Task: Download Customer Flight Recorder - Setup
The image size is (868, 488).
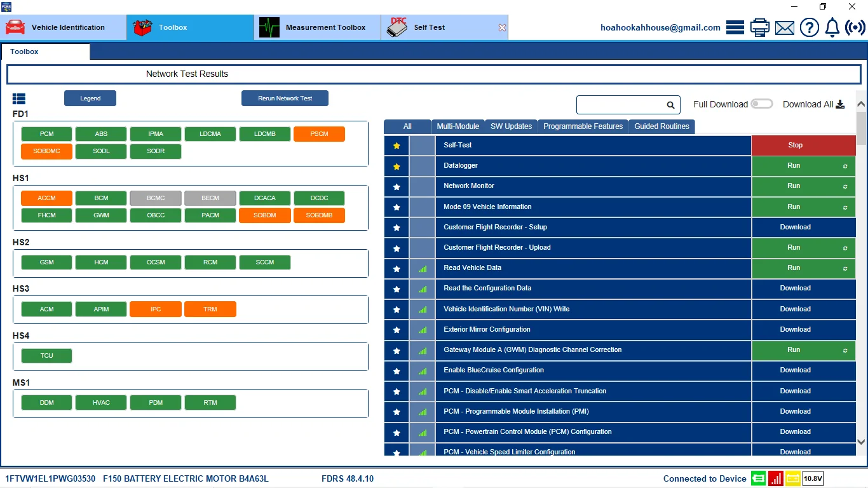Action: pyautogui.click(x=804, y=227)
